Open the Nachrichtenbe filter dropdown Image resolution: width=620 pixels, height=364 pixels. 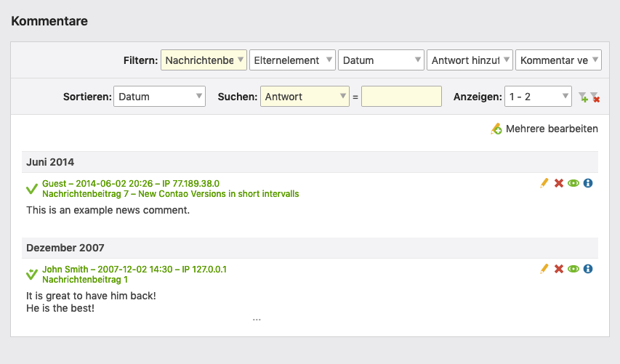point(204,60)
